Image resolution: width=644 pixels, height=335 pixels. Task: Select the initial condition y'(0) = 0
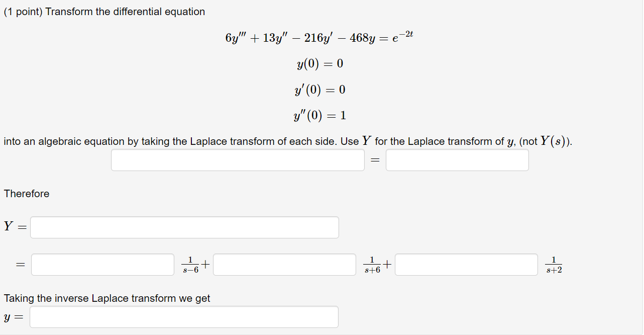(x=319, y=90)
